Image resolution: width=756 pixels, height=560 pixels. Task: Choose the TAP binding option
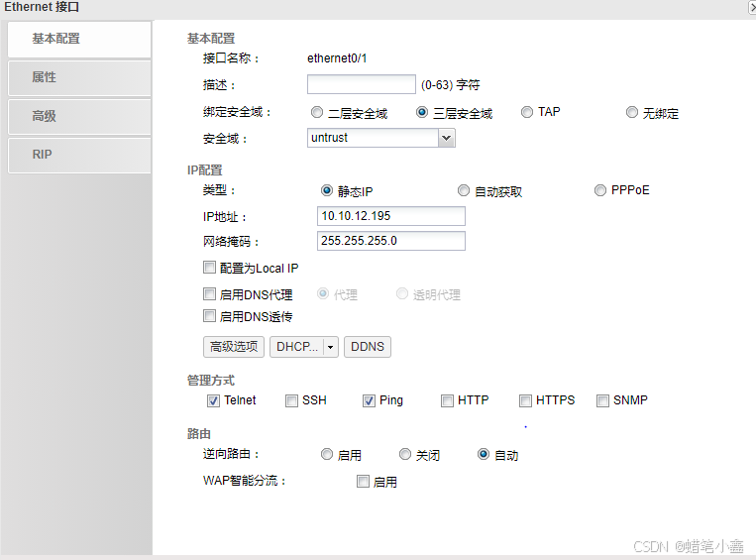click(x=527, y=112)
